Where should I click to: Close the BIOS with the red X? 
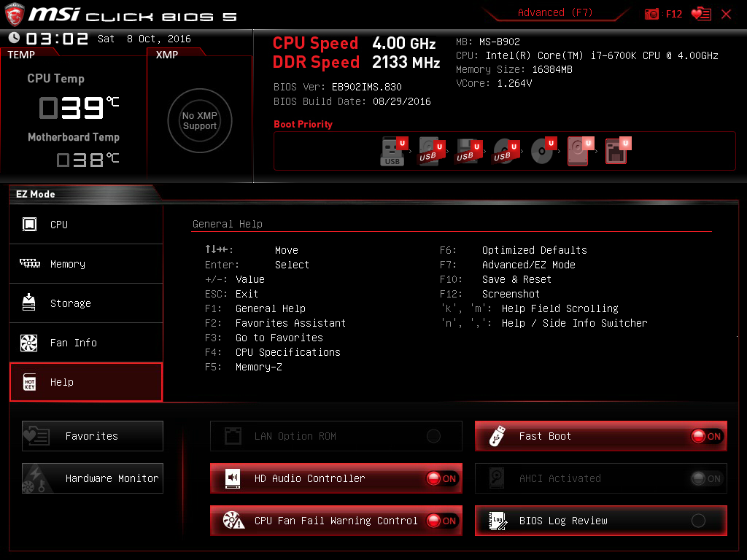tap(726, 15)
